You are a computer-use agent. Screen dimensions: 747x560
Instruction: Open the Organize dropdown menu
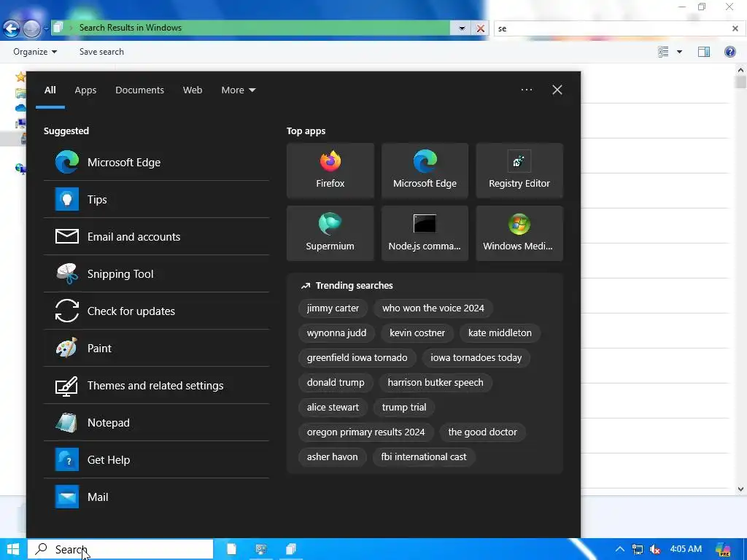pos(35,52)
